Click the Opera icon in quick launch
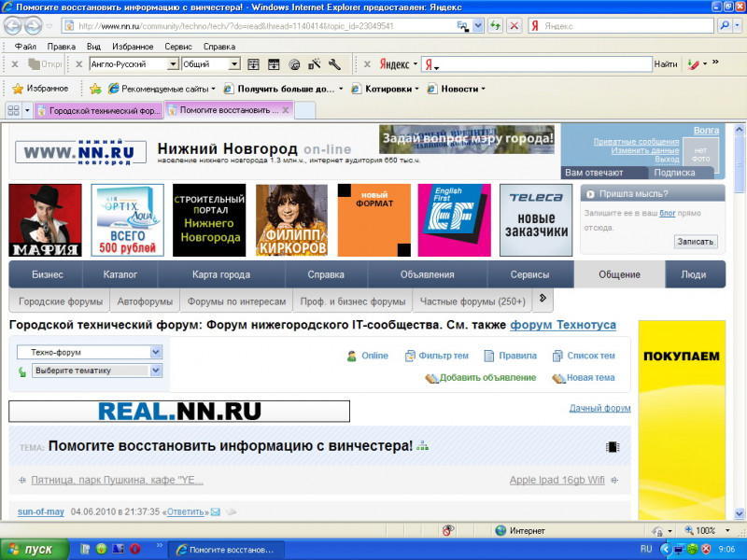 [135, 549]
